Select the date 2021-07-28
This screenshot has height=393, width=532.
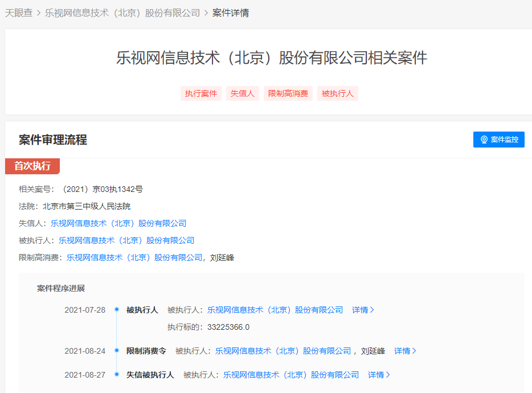(85, 310)
